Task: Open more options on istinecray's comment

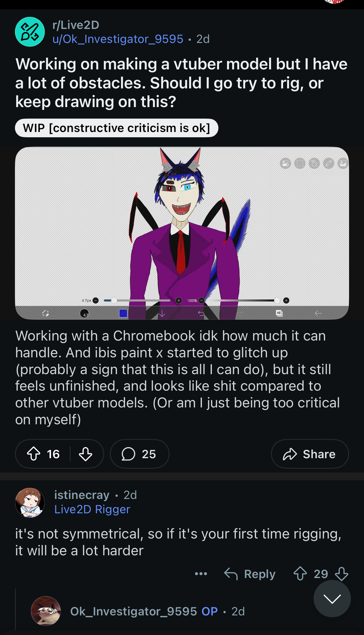Action: (x=201, y=573)
